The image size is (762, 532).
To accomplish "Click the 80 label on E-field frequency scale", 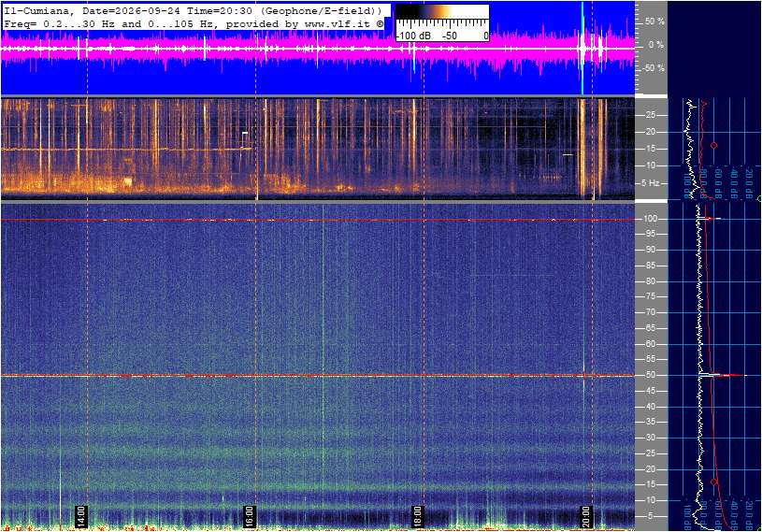I will [x=650, y=281].
